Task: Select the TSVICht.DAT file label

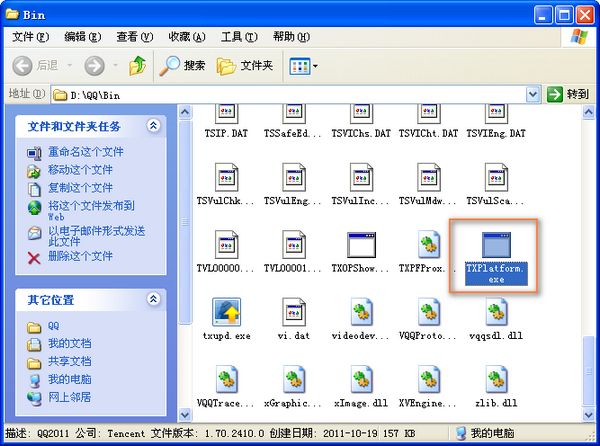Action: [x=429, y=133]
